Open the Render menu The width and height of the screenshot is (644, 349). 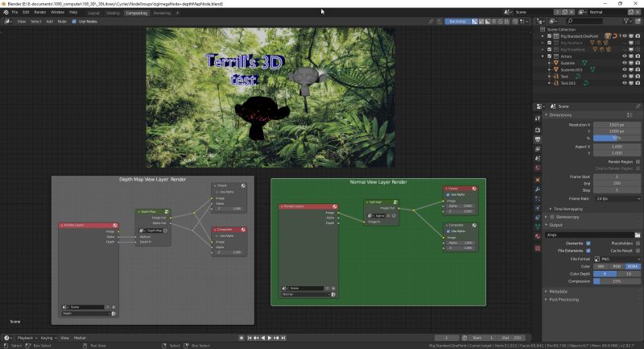coord(40,12)
